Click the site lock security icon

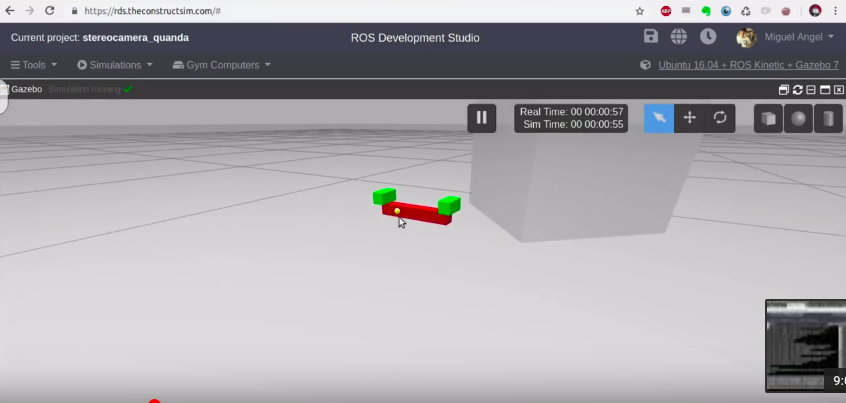pyautogui.click(x=74, y=11)
